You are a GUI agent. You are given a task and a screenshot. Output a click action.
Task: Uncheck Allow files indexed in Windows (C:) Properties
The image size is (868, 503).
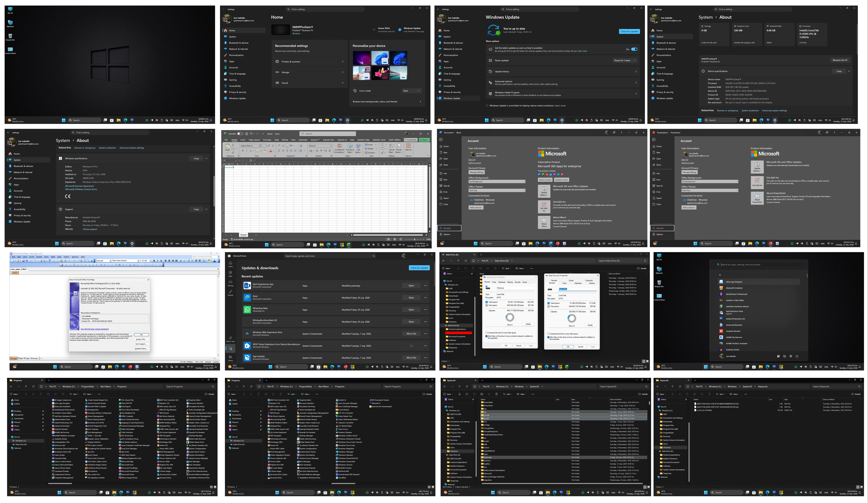[x=486, y=336]
